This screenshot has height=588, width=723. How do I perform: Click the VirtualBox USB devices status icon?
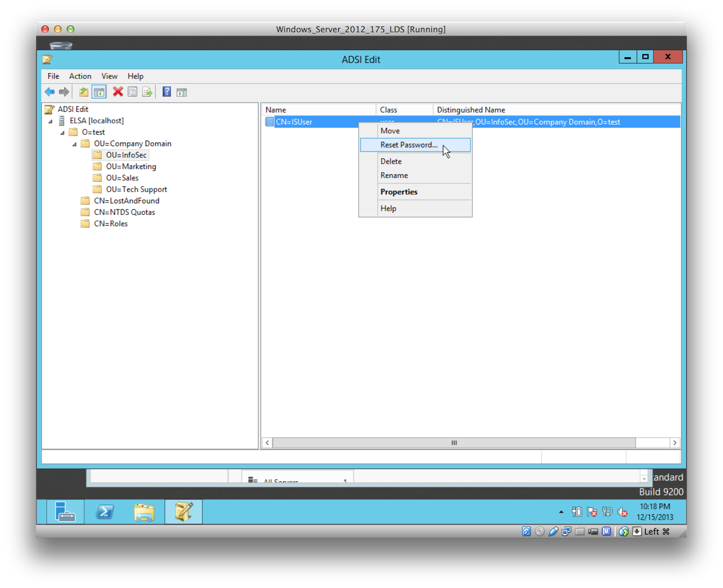pos(553,532)
